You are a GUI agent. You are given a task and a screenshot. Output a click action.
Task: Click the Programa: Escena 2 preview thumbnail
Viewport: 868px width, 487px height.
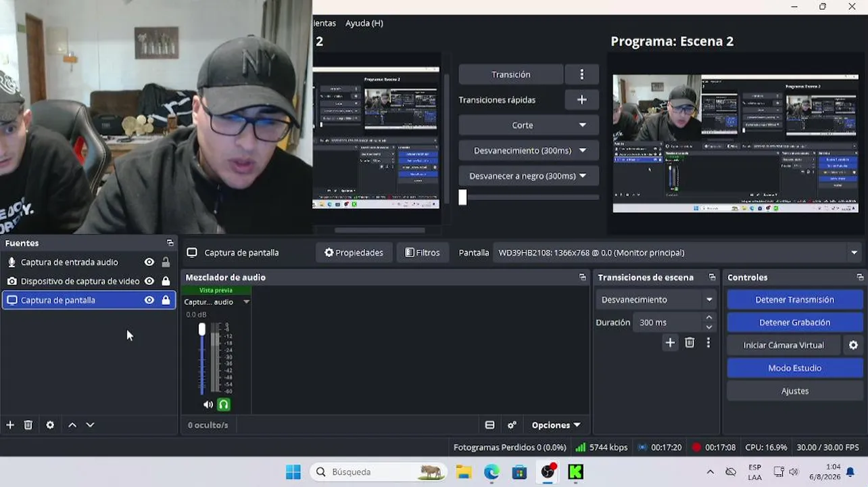(735, 143)
